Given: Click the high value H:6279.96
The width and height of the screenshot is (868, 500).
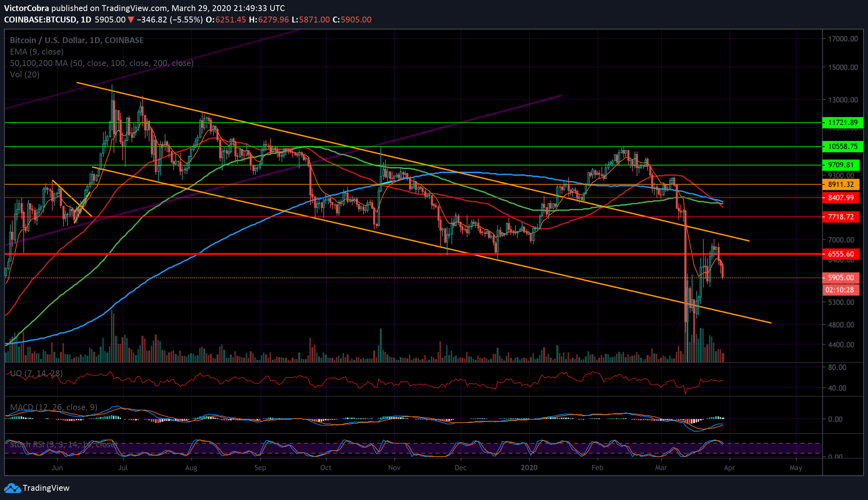Looking at the screenshot, I should tap(269, 20).
